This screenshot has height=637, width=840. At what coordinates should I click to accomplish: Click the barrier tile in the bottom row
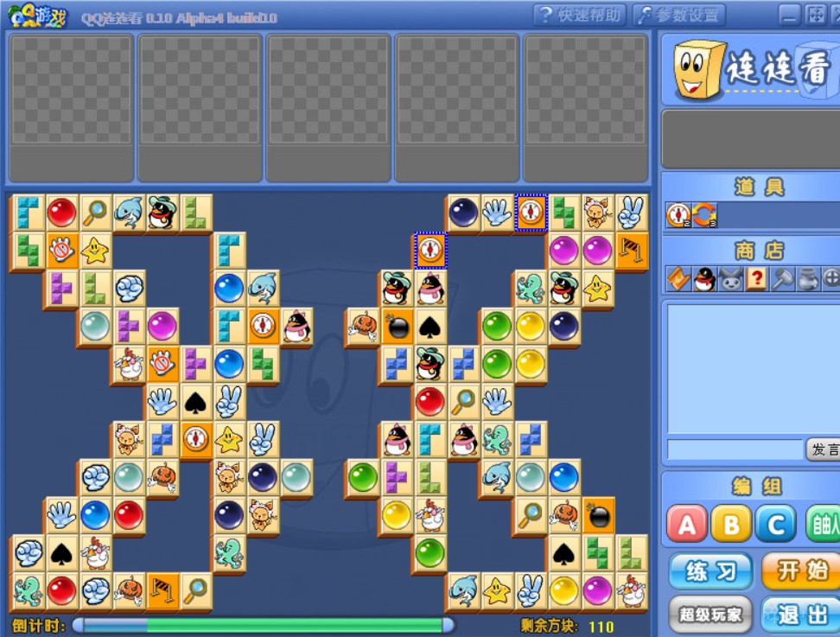pos(162,590)
